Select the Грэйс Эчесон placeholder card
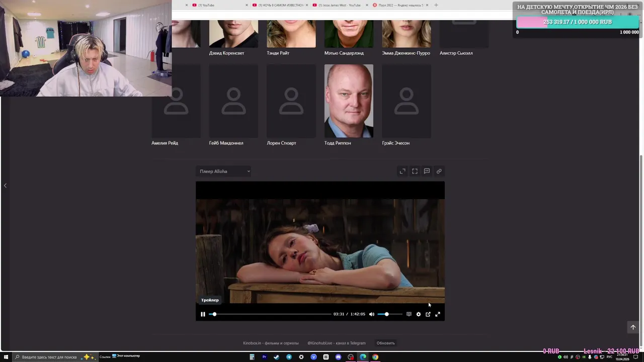This screenshot has height=362, width=644. point(407,105)
